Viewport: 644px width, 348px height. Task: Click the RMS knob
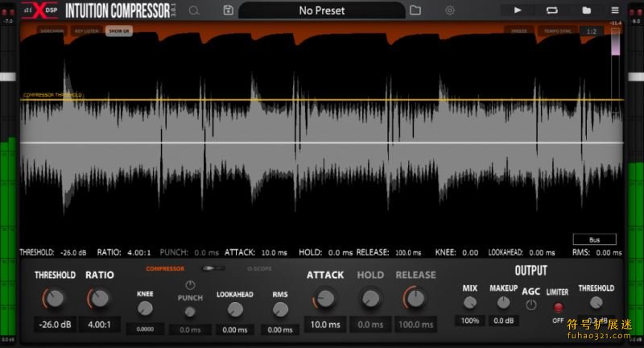(x=280, y=309)
